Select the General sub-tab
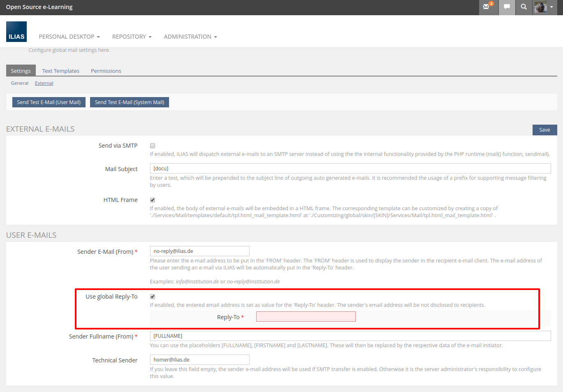 coord(20,83)
